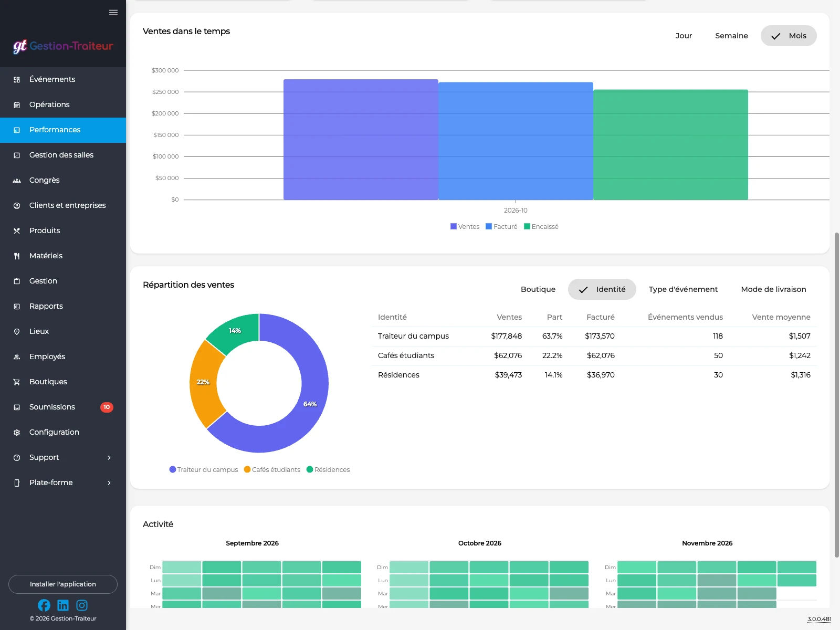Click the Lieux pin icon
The width and height of the screenshot is (840, 630).
click(x=17, y=331)
